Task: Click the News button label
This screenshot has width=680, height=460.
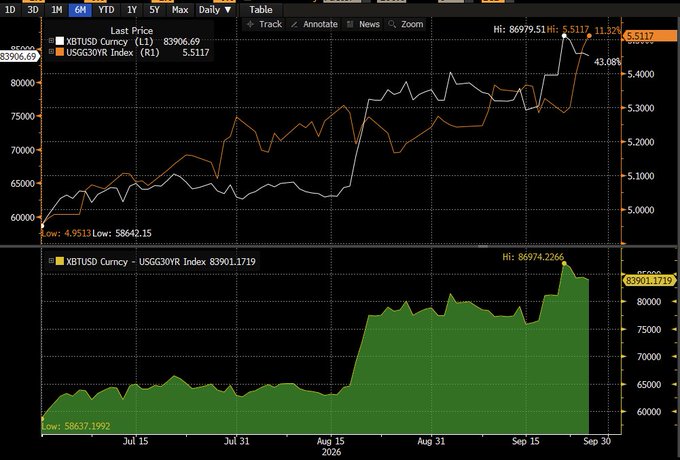Action: click(x=369, y=24)
